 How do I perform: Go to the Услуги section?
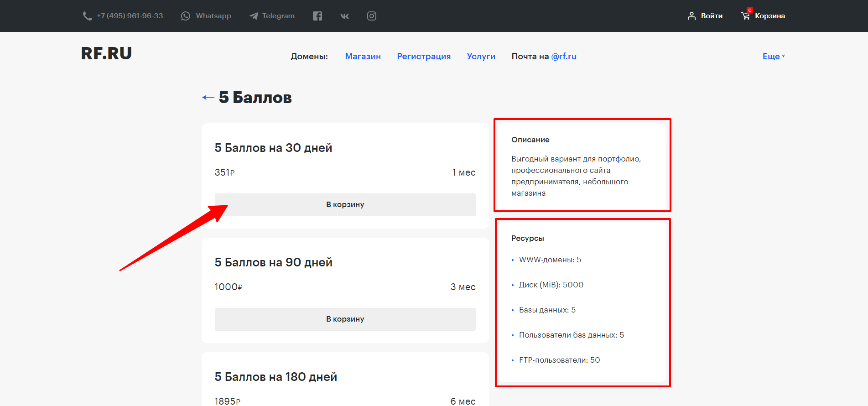tap(481, 56)
